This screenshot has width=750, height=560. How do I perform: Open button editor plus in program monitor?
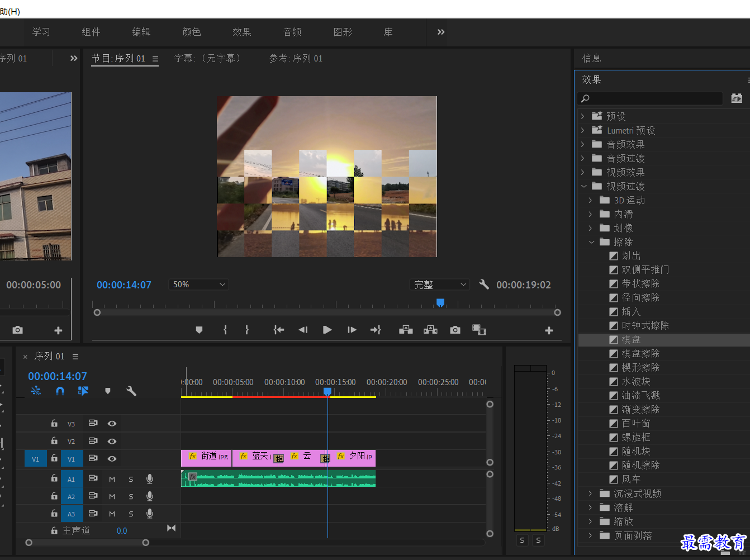pos(549,330)
